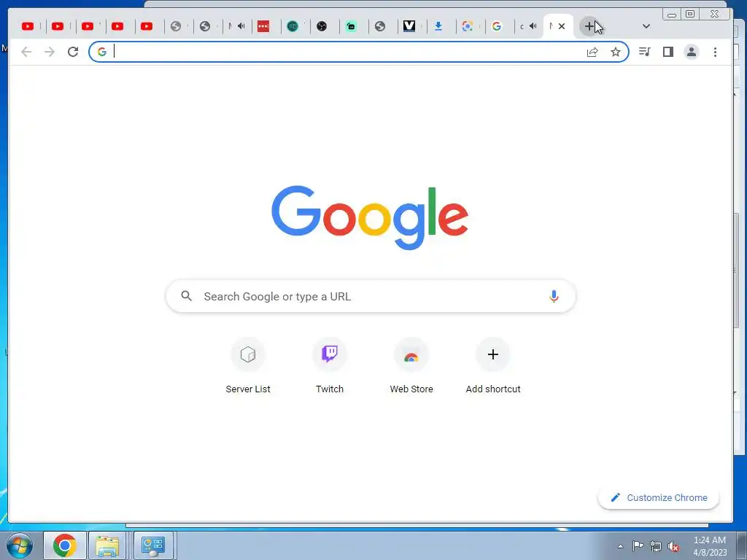Open the three-dot Chrome menu
This screenshot has height=560, width=747.
click(x=715, y=52)
